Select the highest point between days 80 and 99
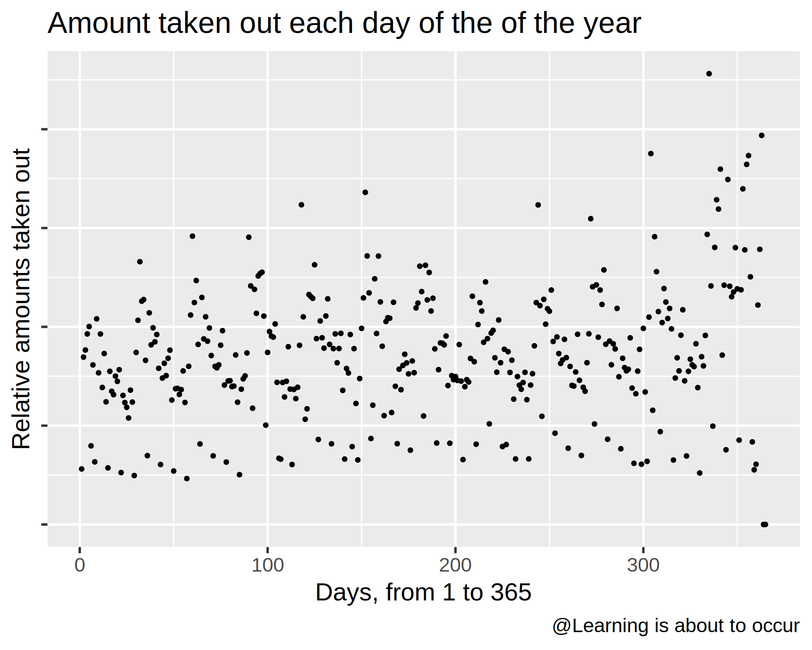 coord(249,237)
